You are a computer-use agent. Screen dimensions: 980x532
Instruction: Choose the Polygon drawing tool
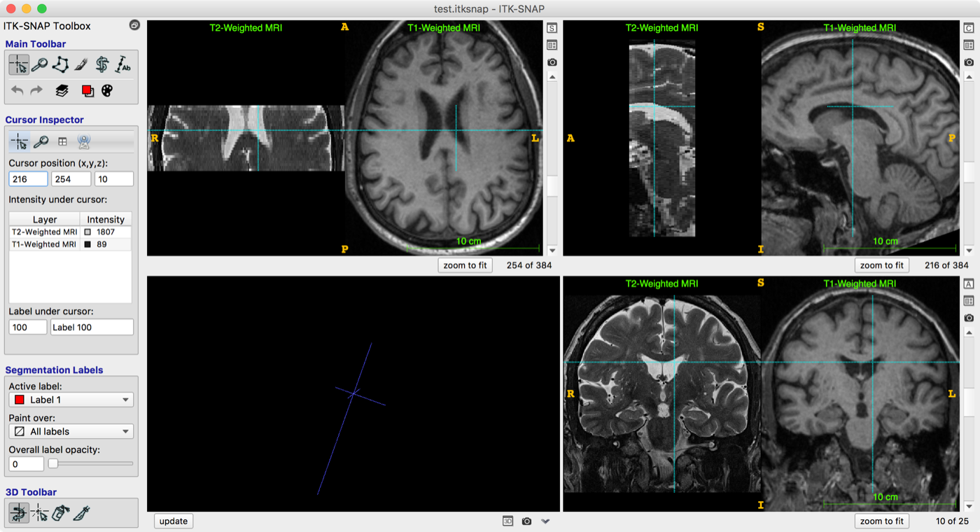[x=61, y=65]
